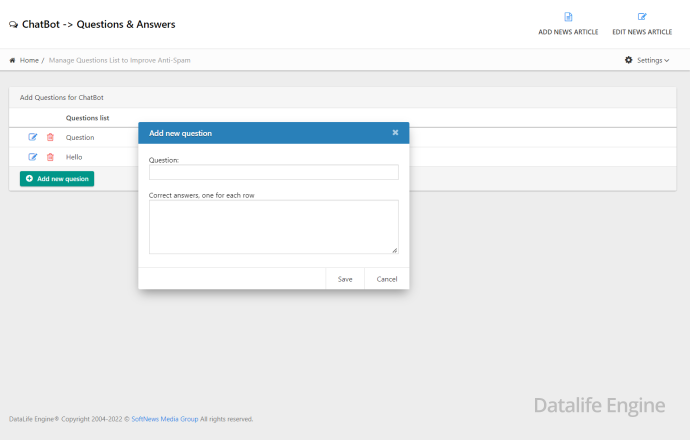Expand the Settings dropdown arrow

667,60
